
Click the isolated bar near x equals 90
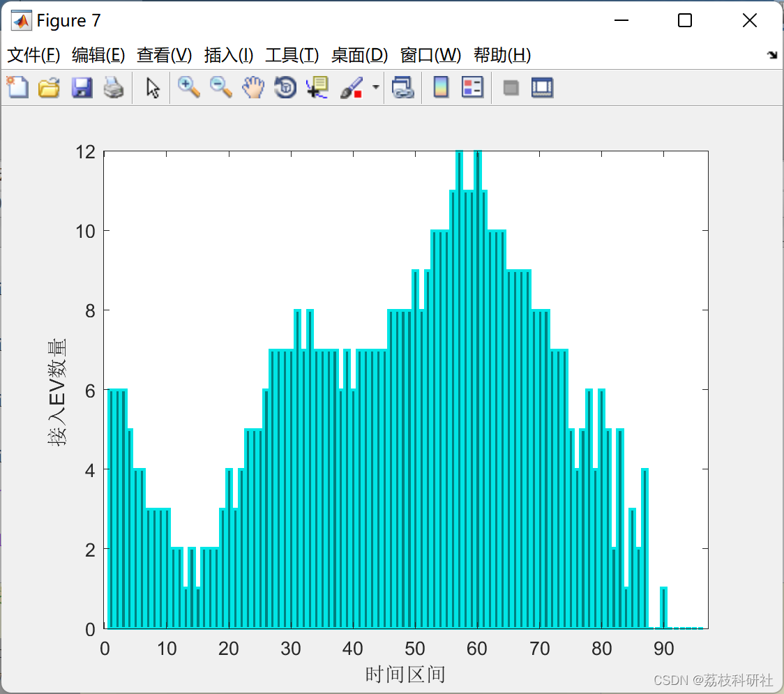(x=663, y=608)
